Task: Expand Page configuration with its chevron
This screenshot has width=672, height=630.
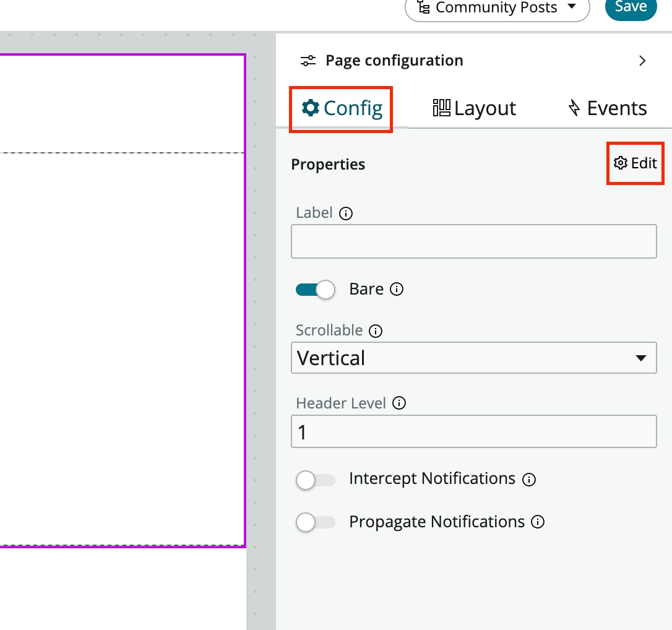Action: 642,60
